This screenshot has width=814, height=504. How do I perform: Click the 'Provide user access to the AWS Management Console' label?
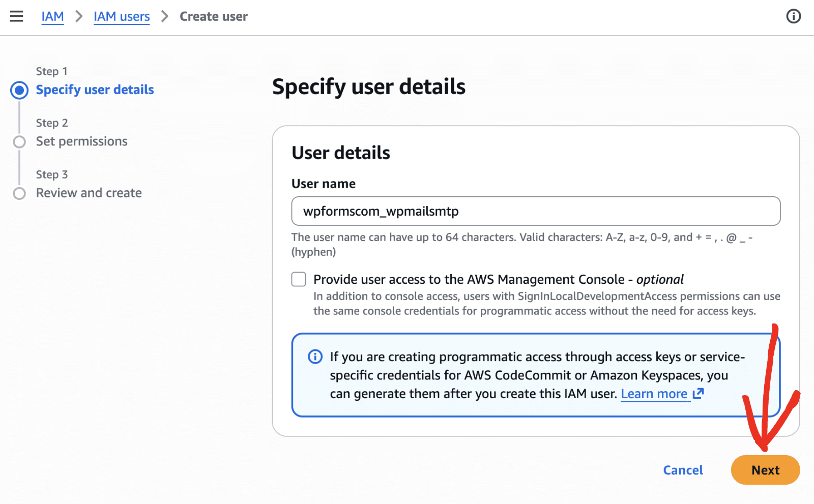click(499, 279)
